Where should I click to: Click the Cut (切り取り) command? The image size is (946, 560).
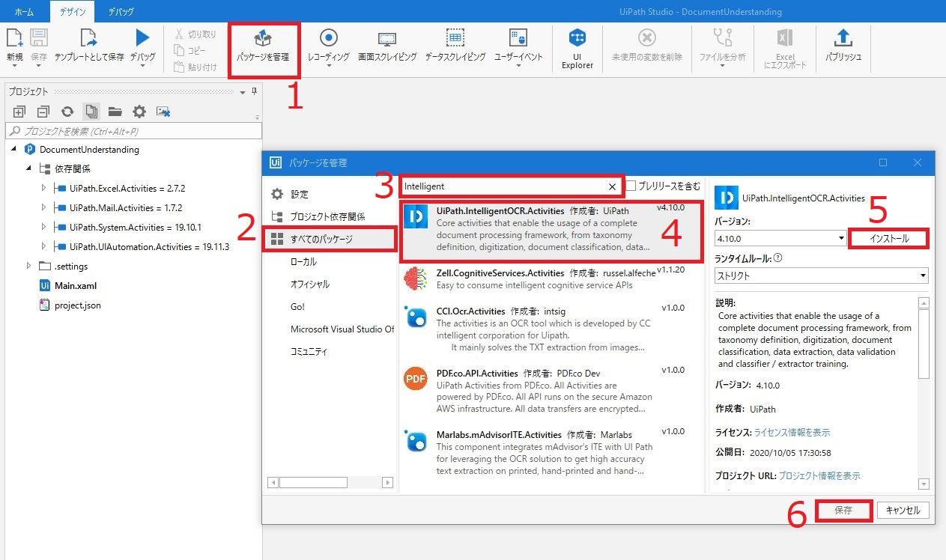pos(195,34)
